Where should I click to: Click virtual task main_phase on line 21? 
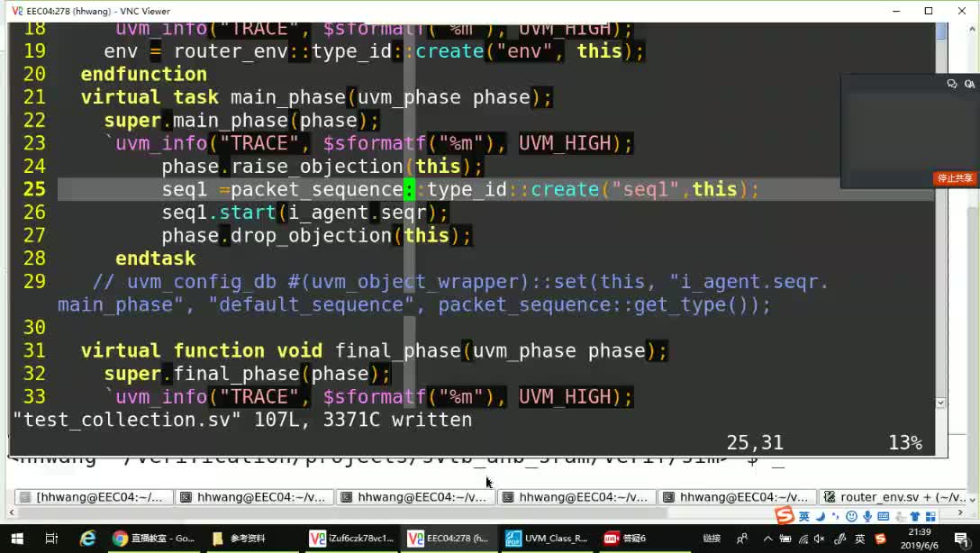[213, 97]
